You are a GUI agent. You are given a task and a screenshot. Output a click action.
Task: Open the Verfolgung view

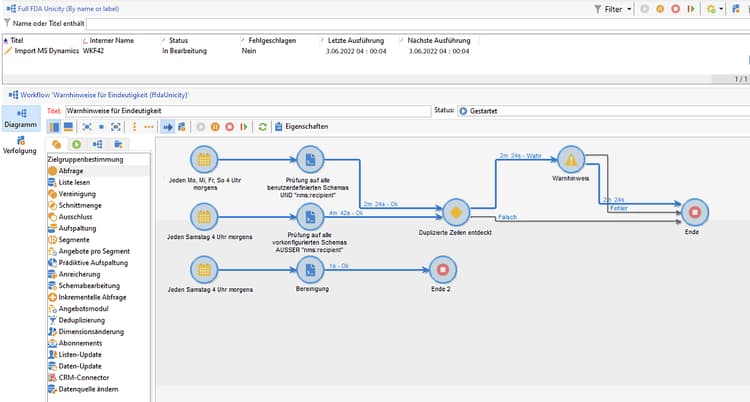[20, 145]
